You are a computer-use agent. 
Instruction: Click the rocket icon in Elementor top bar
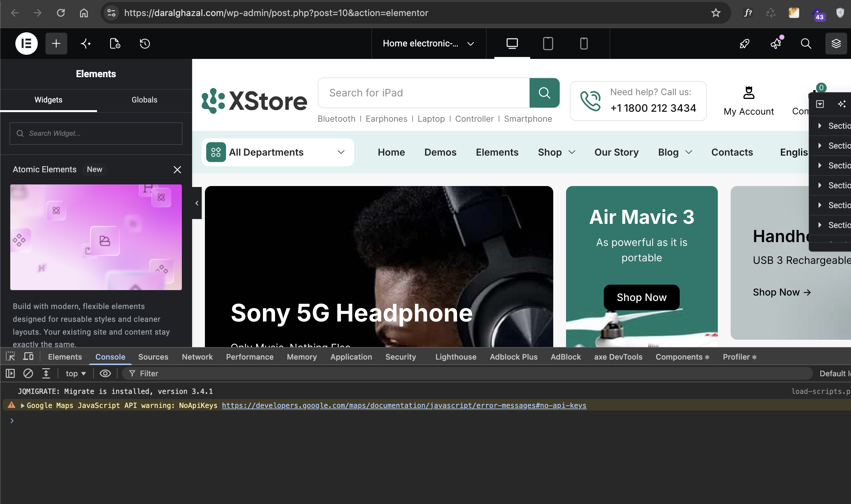pos(745,44)
